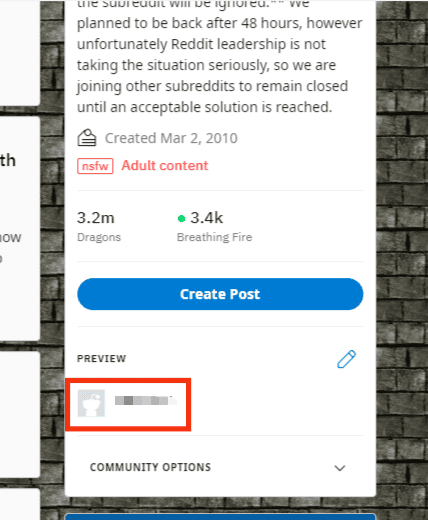Click the Adult content label

(165, 166)
